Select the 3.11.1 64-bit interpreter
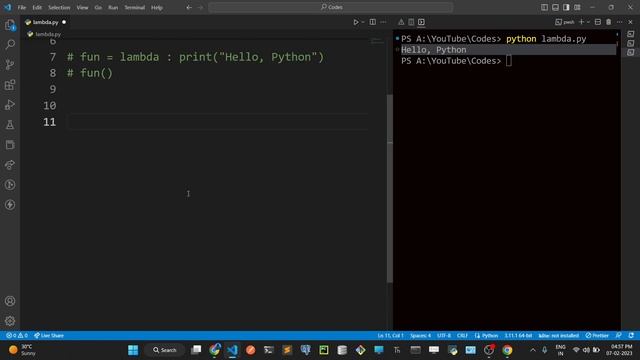Image resolution: width=640 pixels, height=360 pixels. [x=518, y=336]
